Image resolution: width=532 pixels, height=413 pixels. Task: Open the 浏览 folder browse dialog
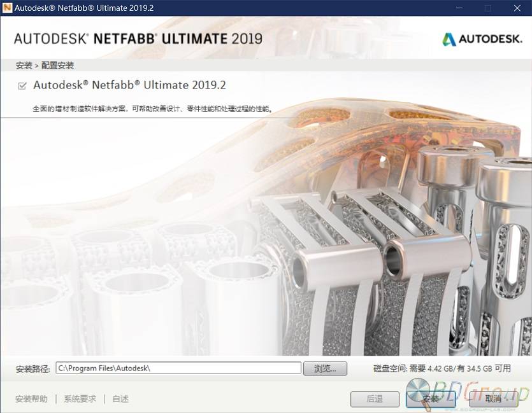coord(325,368)
